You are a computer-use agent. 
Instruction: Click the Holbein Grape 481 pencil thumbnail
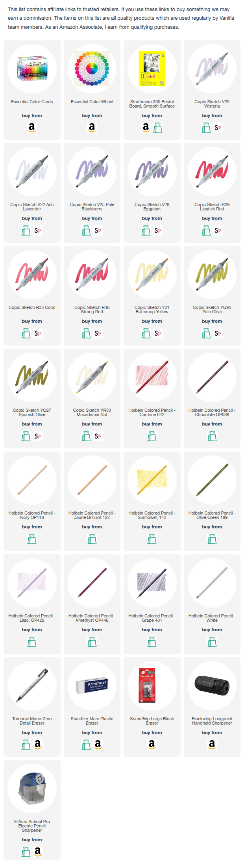pos(152,583)
